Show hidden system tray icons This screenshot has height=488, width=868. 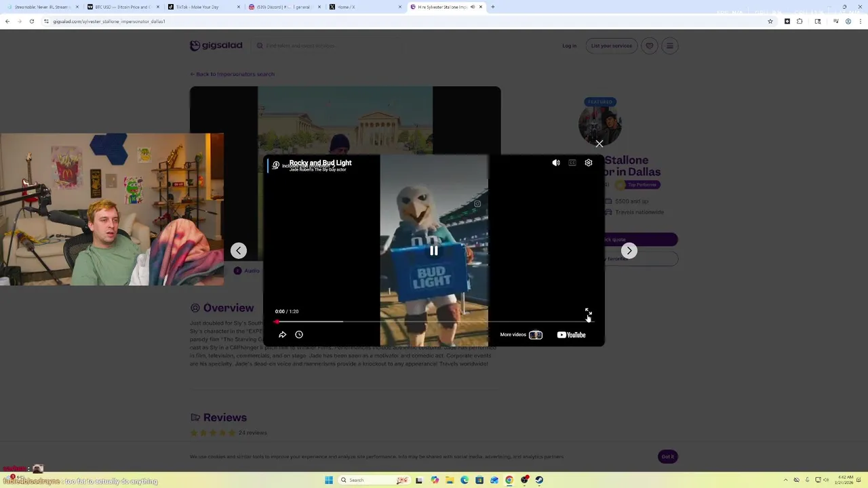786,480
